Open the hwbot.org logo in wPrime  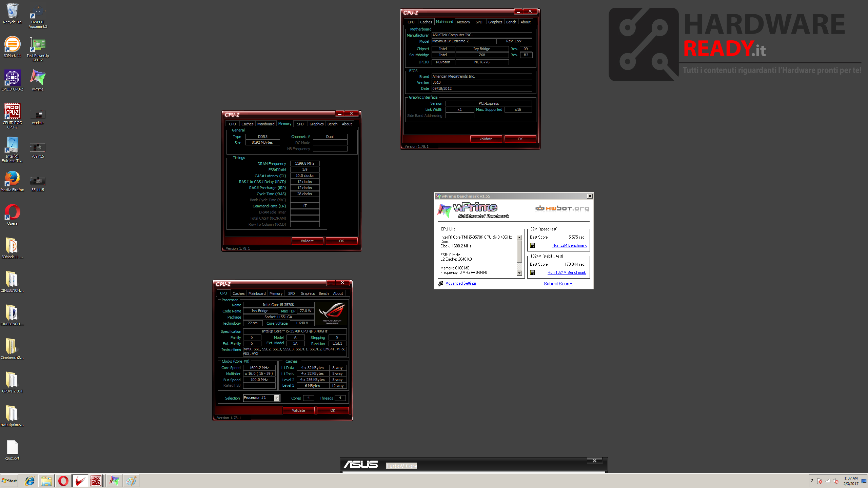pyautogui.click(x=562, y=208)
